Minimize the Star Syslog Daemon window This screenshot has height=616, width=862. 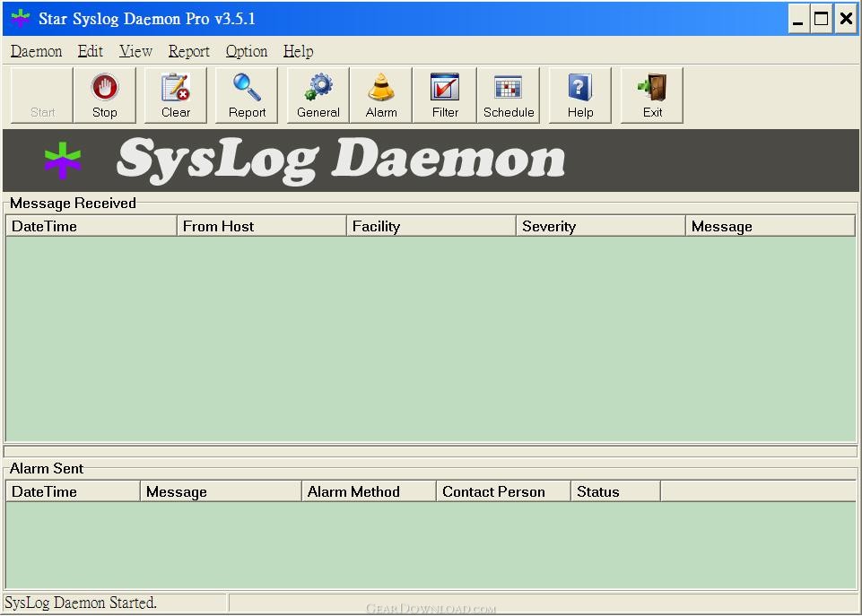(797, 19)
